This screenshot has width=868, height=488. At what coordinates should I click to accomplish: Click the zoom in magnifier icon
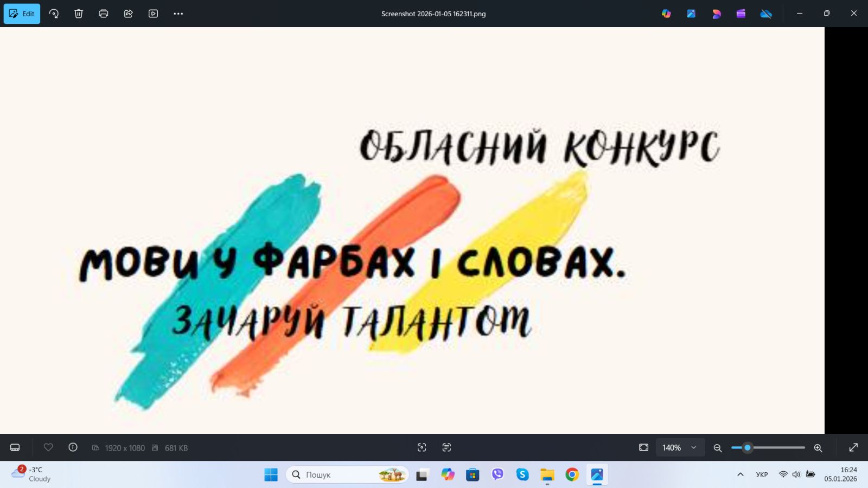point(818,448)
